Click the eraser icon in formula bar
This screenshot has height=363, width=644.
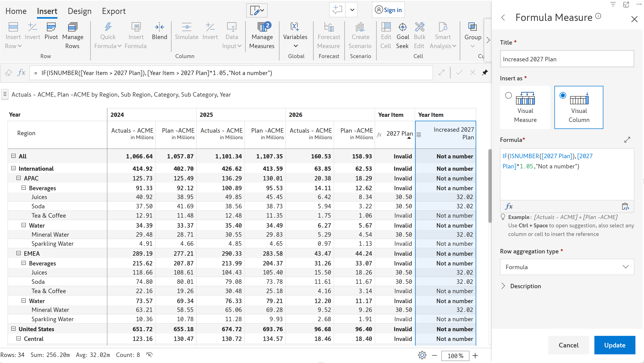(9, 73)
